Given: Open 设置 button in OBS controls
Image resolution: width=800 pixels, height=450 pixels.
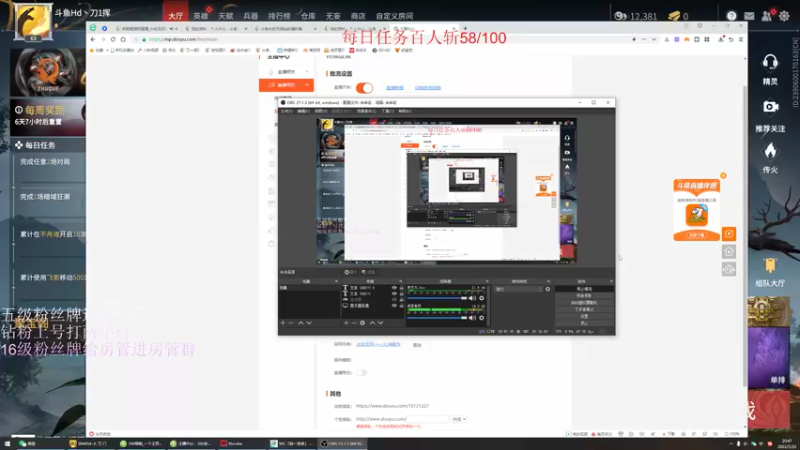Looking at the screenshot, I should (x=584, y=316).
